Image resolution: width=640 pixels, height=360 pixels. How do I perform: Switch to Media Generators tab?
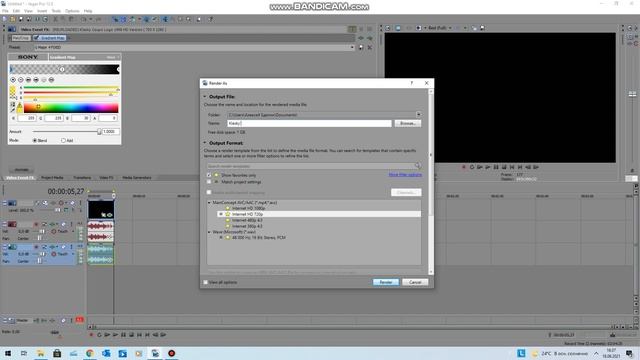coord(137,178)
